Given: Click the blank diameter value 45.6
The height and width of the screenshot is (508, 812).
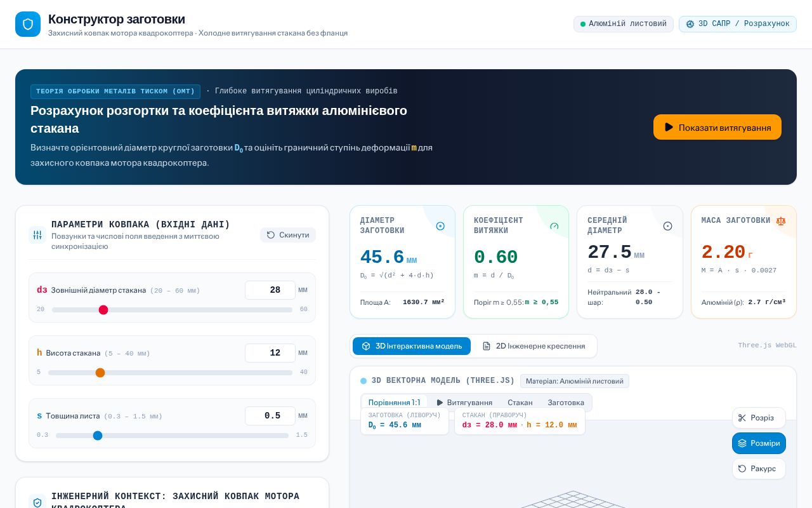Looking at the screenshot, I should click(382, 257).
